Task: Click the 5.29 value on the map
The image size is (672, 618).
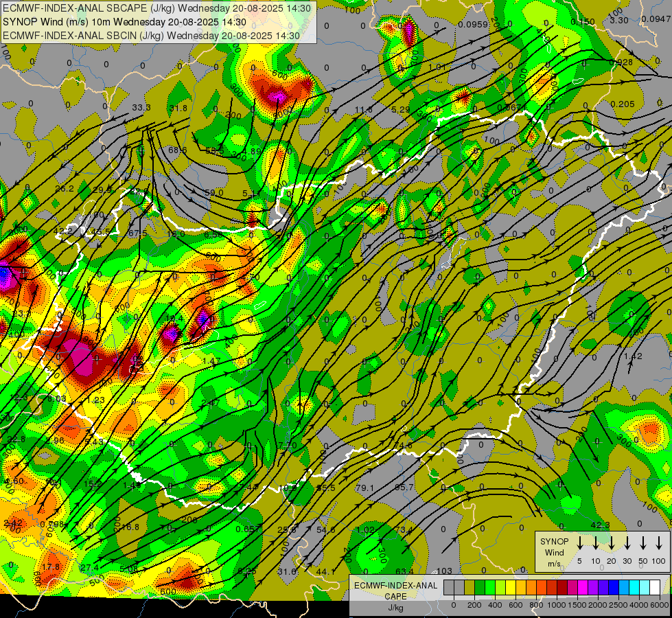Action: (x=401, y=110)
